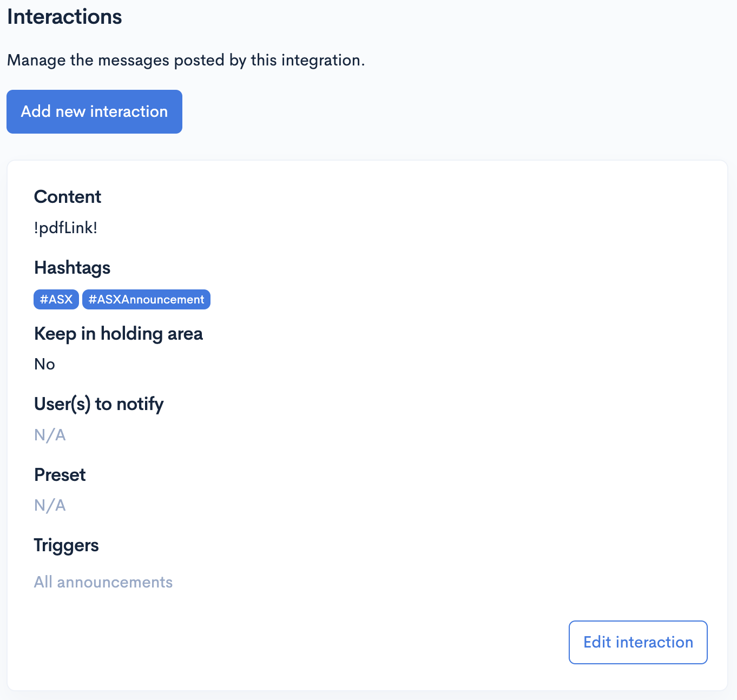
Task: Click the User(s) to notify label
Action: point(98,404)
